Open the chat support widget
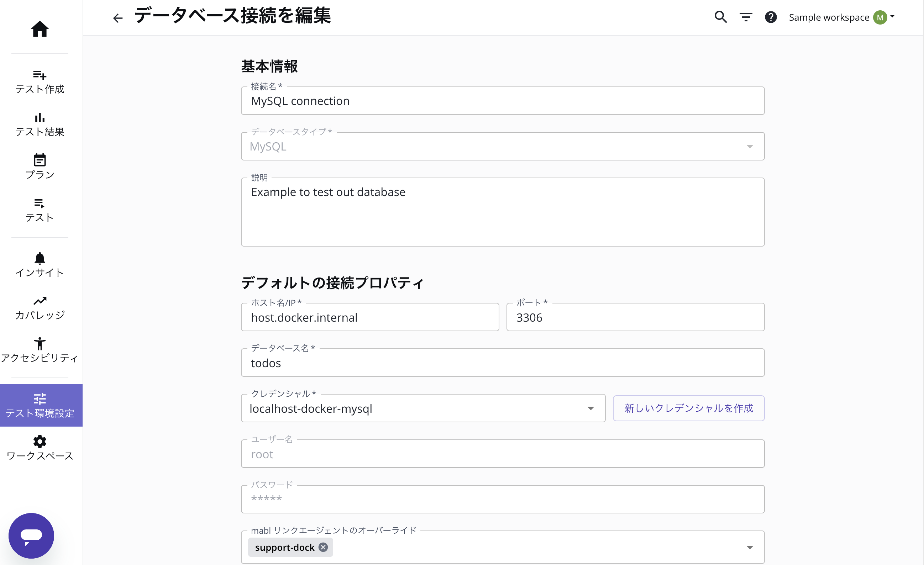 pyautogui.click(x=31, y=535)
